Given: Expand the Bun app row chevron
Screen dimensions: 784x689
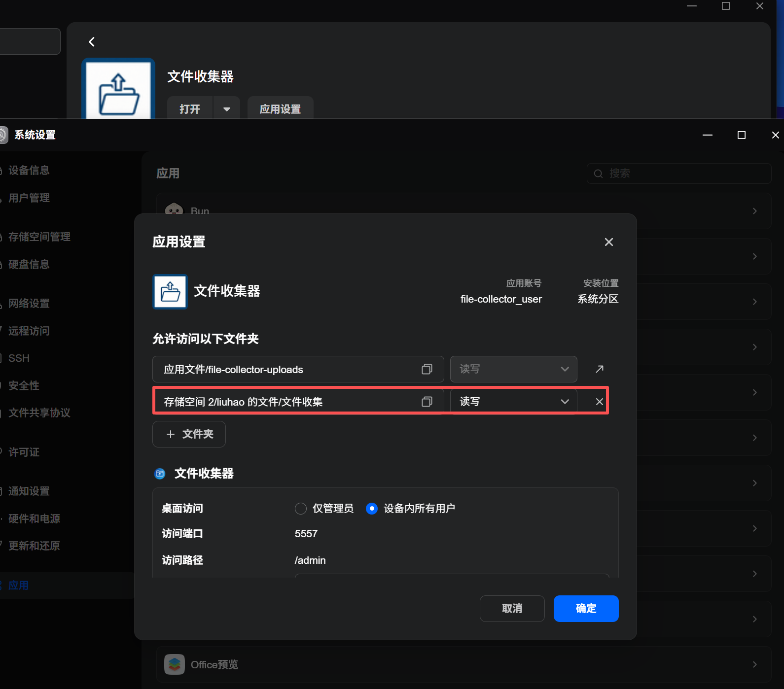Looking at the screenshot, I should pos(754,211).
